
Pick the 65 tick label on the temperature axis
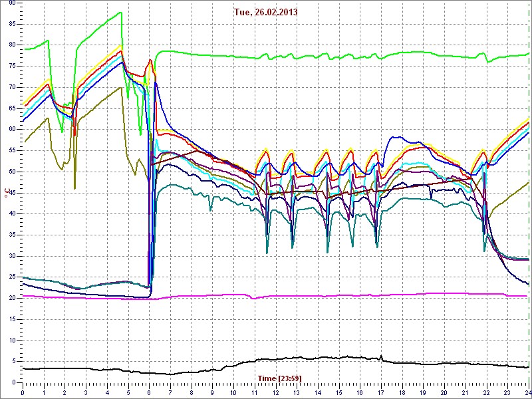(12, 108)
